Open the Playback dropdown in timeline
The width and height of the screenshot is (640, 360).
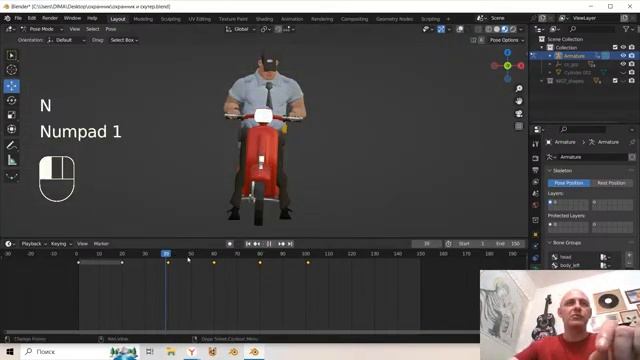pos(34,244)
